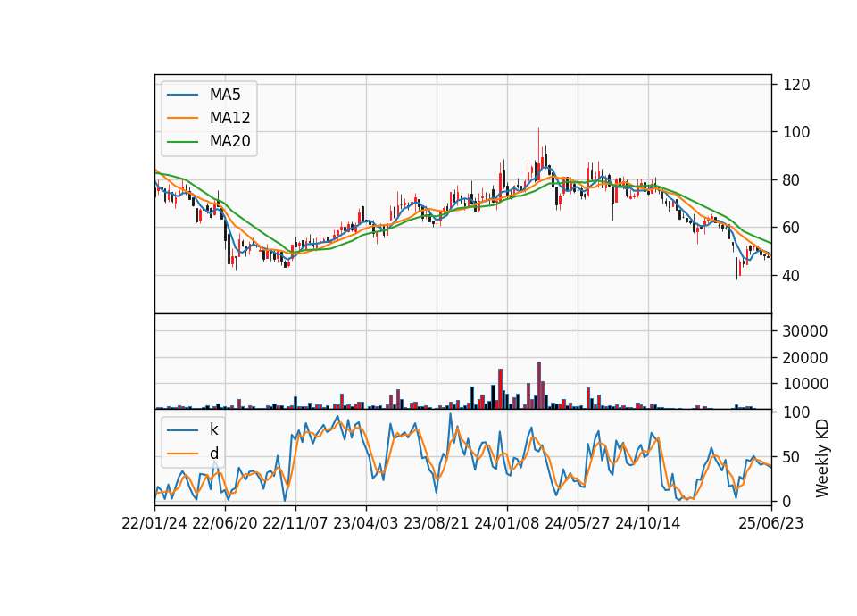Click the 30000 volume axis label
The width and height of the screenshot is (857, 616).
coord(805,330)
